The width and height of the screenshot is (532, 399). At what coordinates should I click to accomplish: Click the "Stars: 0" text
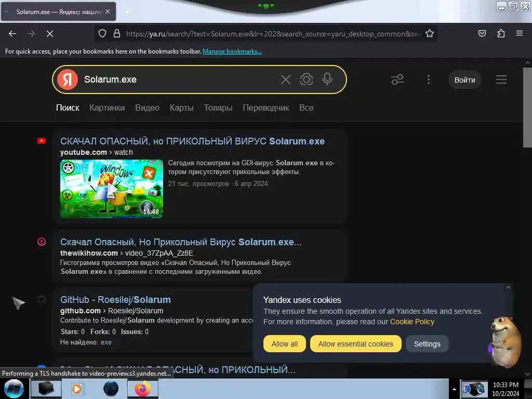coord(72,331)
